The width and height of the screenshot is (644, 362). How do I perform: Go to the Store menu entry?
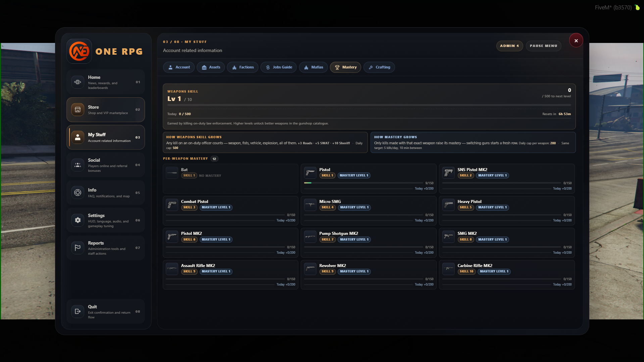[x=105, y=110]
